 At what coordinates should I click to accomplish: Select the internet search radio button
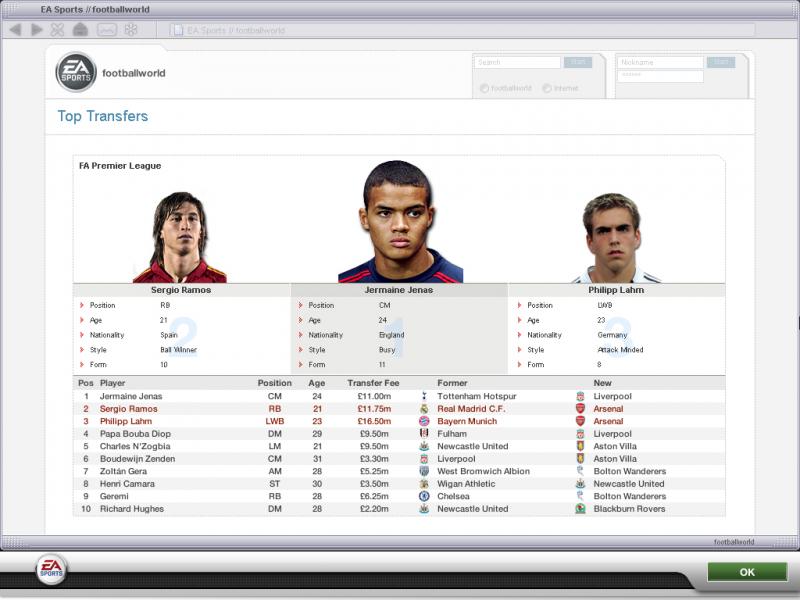click(547, 88)
